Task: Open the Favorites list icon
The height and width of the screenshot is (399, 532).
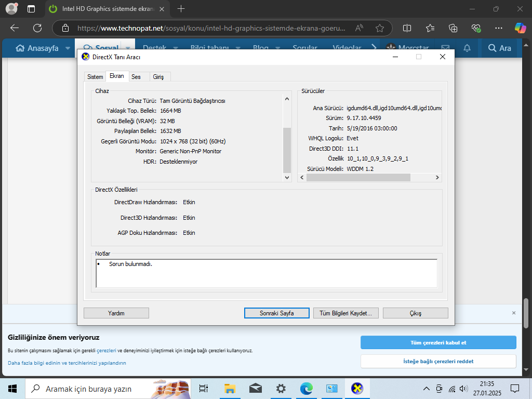Action: tap(430, 28)
